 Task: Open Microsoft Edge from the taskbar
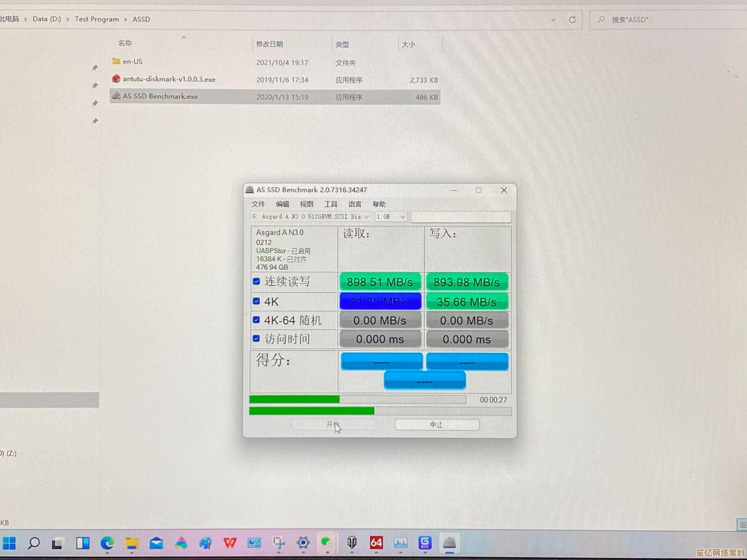pos(107,543)
